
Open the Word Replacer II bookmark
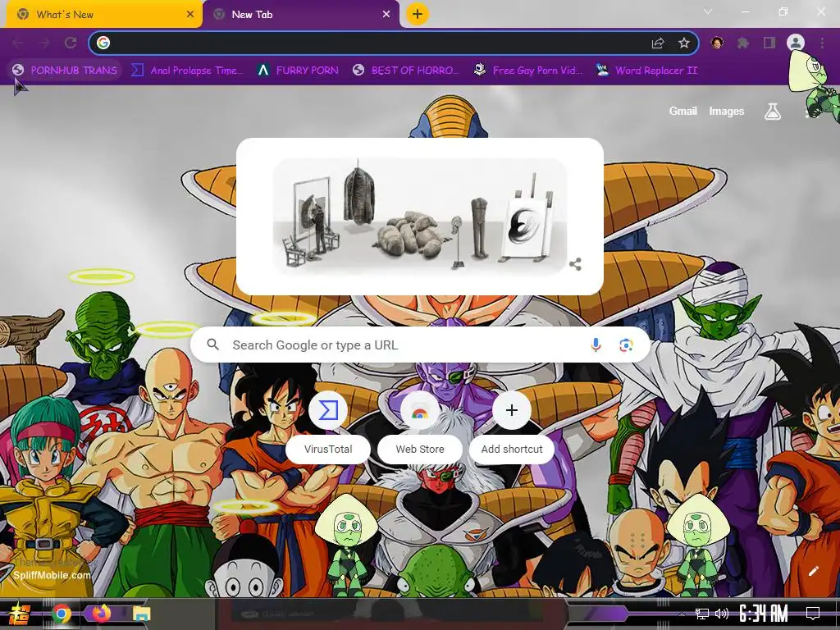647,71
